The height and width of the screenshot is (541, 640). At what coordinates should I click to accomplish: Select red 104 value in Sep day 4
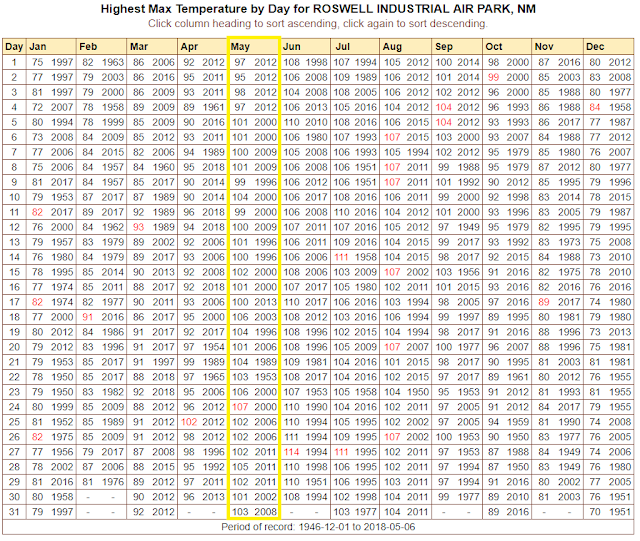(444, 107)
